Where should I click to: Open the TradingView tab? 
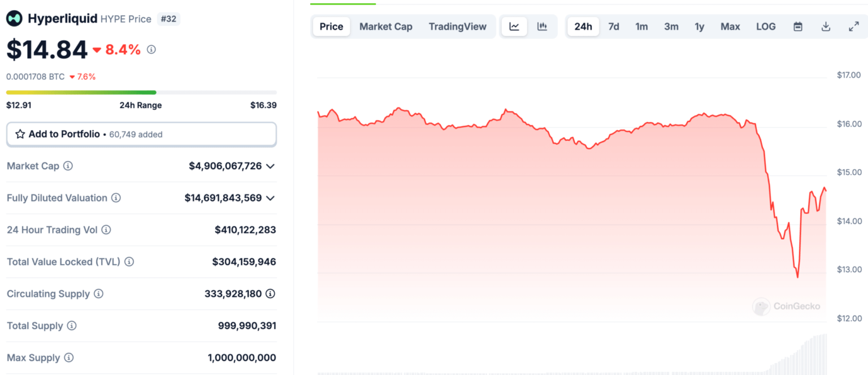coord(458,26)
